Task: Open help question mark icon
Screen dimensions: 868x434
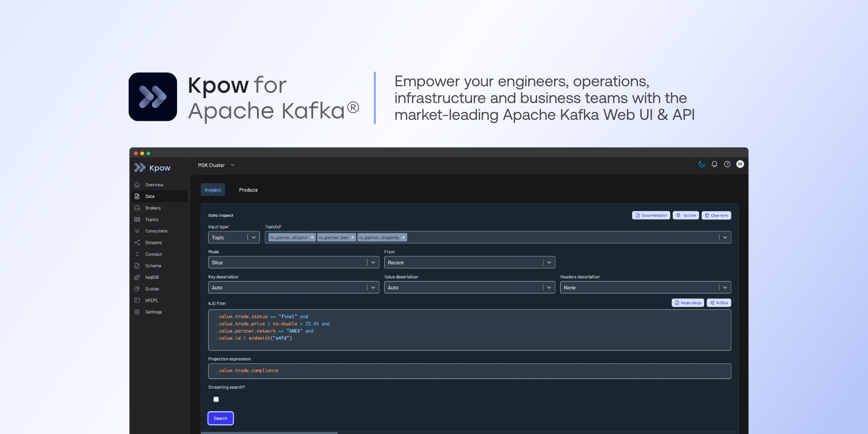Action: pos(727,164)
